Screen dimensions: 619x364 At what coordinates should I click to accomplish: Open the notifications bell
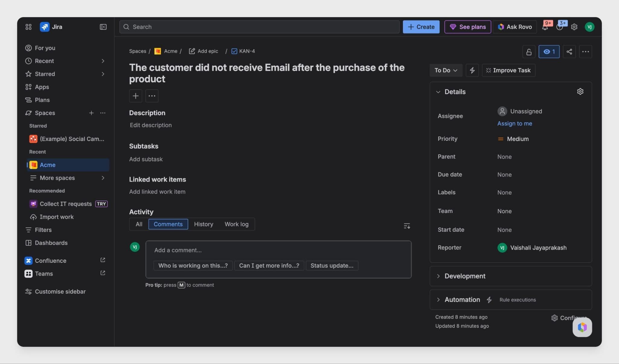click(x=545, y=27)
